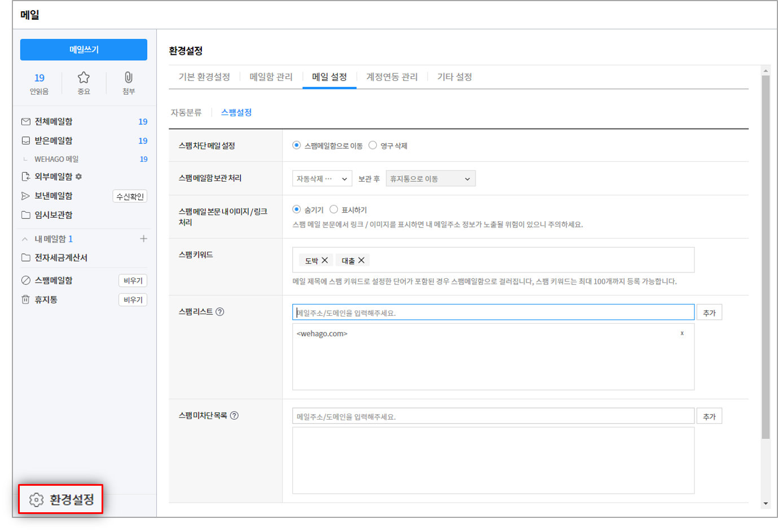778x532 pixels.
Task: Click the star icon for important mail
Action: [x=83, y=78]
